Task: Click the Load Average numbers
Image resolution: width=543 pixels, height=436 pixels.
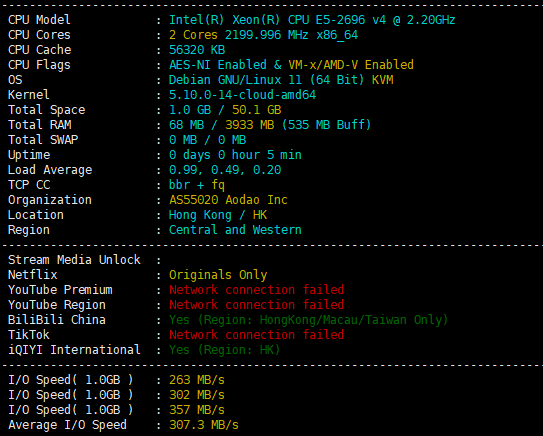Action: tap(225, 170)
